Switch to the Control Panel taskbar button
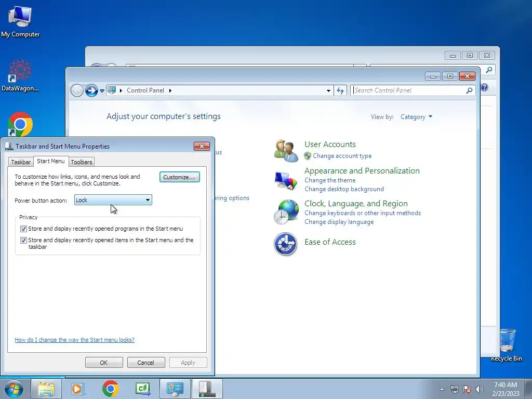The image size is (532, 399). click(x=175, y=389)
